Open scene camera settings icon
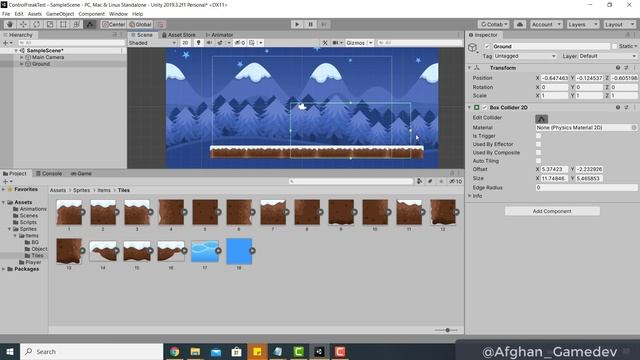The width and height of the screenshot is (640, 360). (337, 43)
